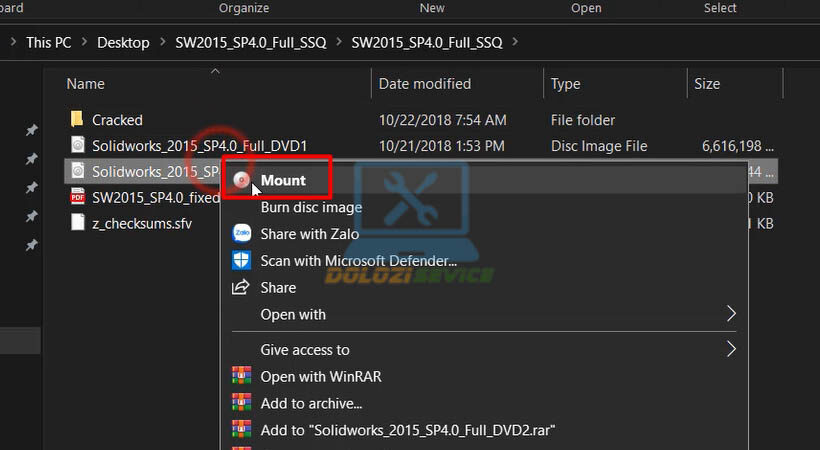Sort files by the Name column header
The height and width of the screenshot is (450, 820).
86,84
